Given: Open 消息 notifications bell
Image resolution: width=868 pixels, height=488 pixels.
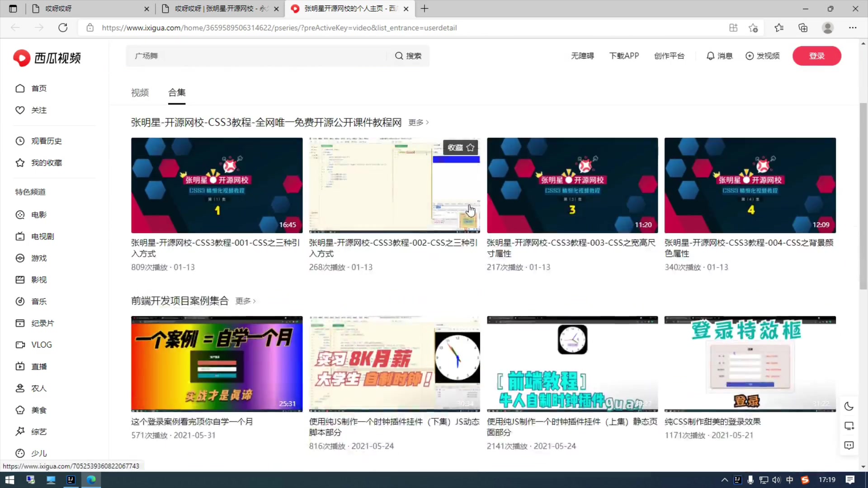Looking at the screenshot, I should point(719,56).
